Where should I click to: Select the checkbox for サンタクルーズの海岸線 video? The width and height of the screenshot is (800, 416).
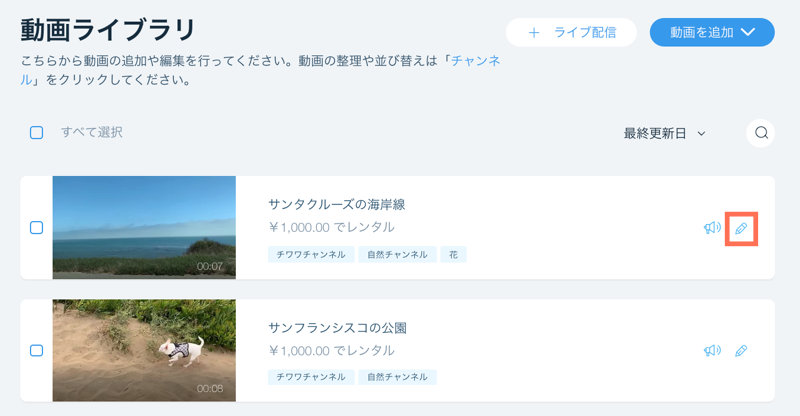click(36, 228)
